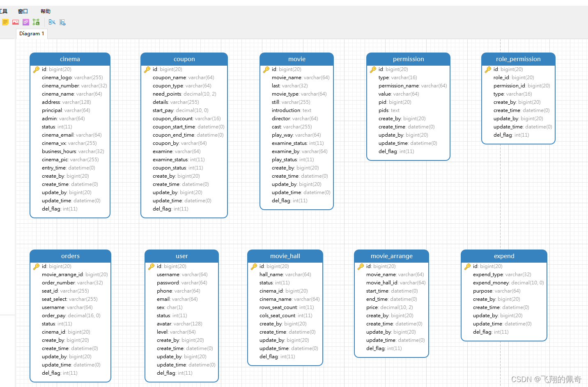Open the 帮助 menu
This screenshot has height=387, width=588.
[x=46, y=11]
